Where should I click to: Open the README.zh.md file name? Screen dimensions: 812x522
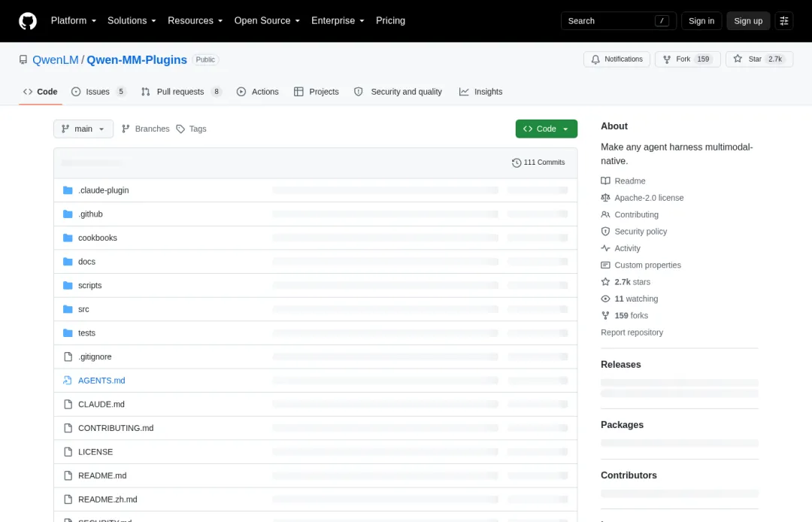(x=108, y=499)
